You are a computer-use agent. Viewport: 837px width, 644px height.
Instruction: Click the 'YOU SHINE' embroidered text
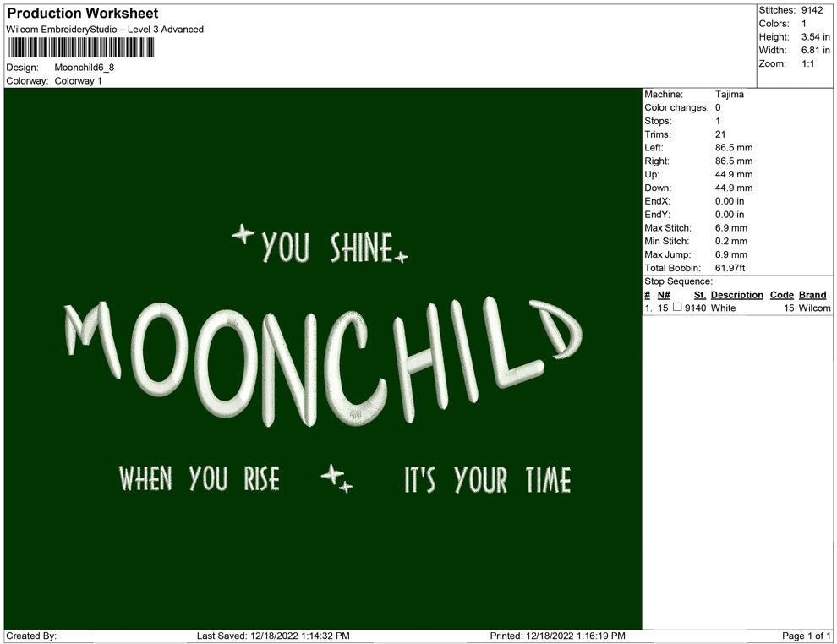click(327, 247)
